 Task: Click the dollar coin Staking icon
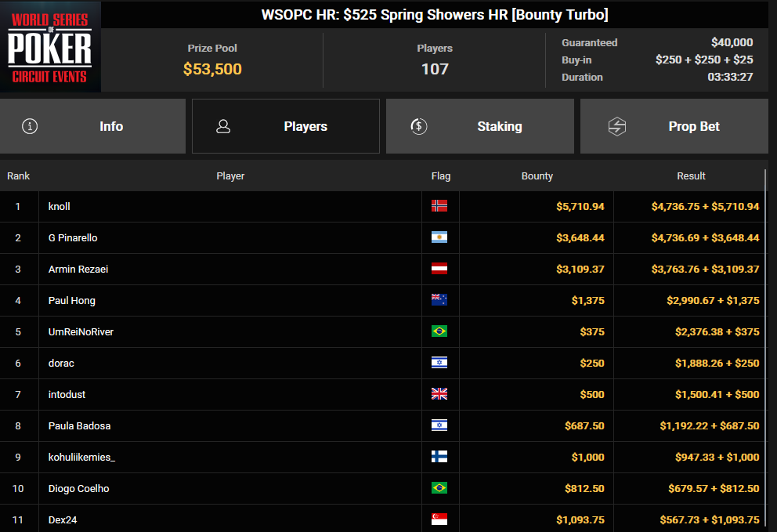point(419,126)
